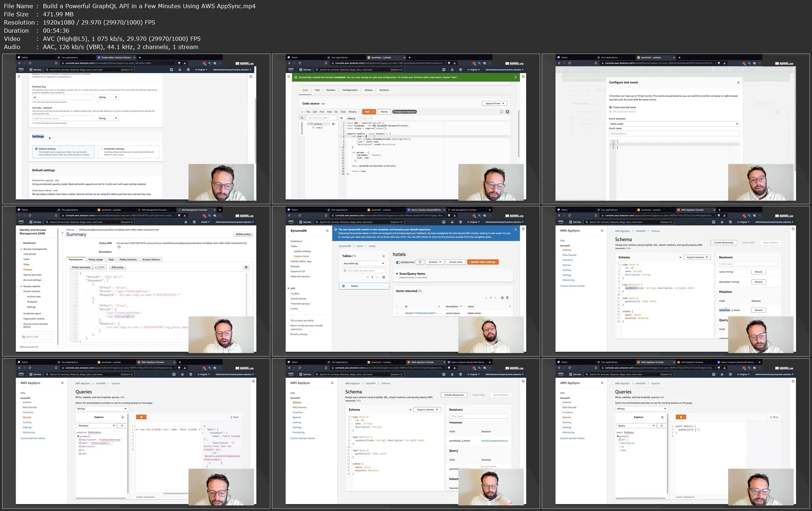Collapse IAM sidebar arrow in policy thumbnail
Image resolution: width=812 pixels, height=511 pixels.
[62, 233]
